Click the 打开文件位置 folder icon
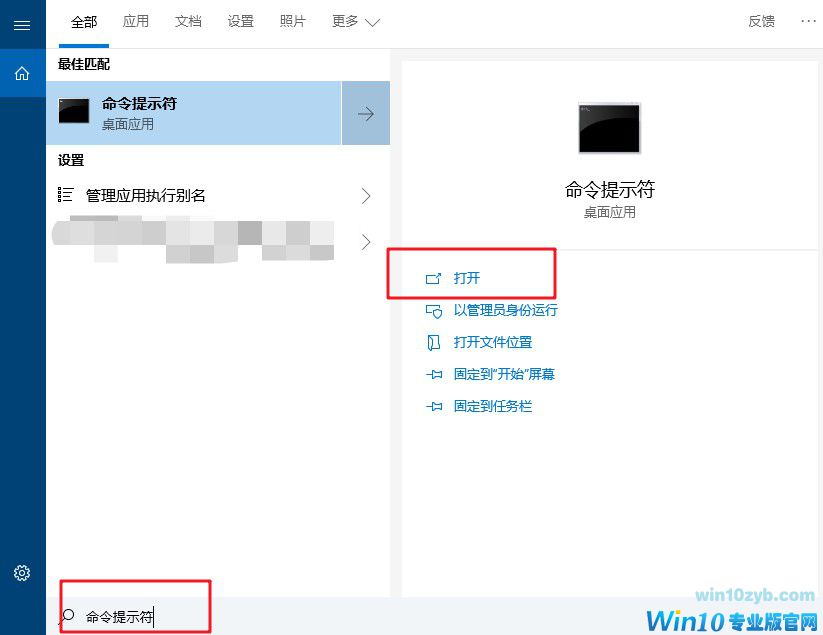This screenshot has height=635, width=823. pyautogui.click(x=434, y=343)
